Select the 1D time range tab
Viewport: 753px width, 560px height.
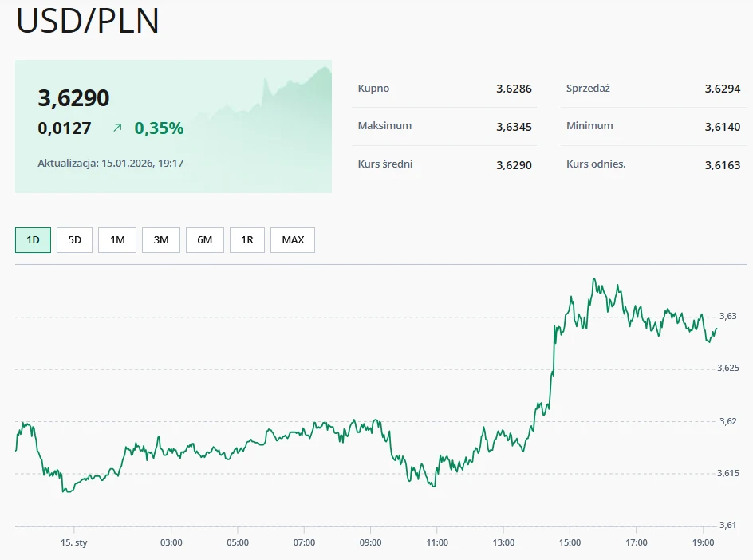31,239
